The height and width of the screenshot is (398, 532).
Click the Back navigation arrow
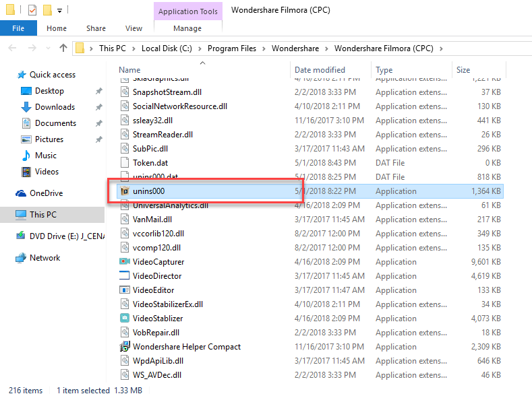[12, 48]
